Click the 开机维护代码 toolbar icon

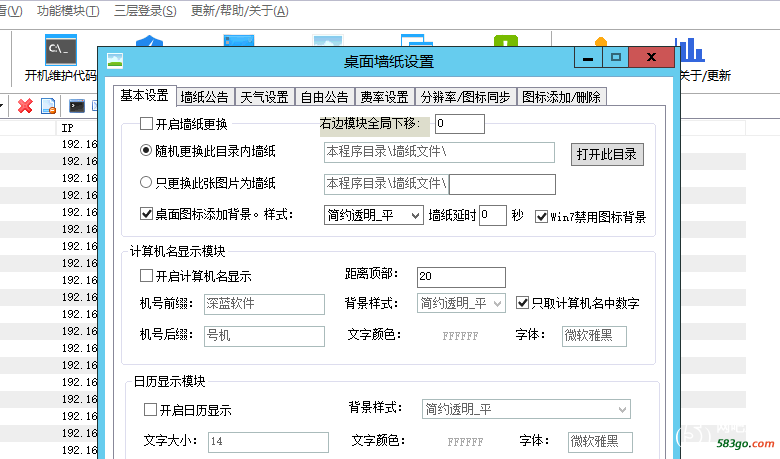coord(61,50)
